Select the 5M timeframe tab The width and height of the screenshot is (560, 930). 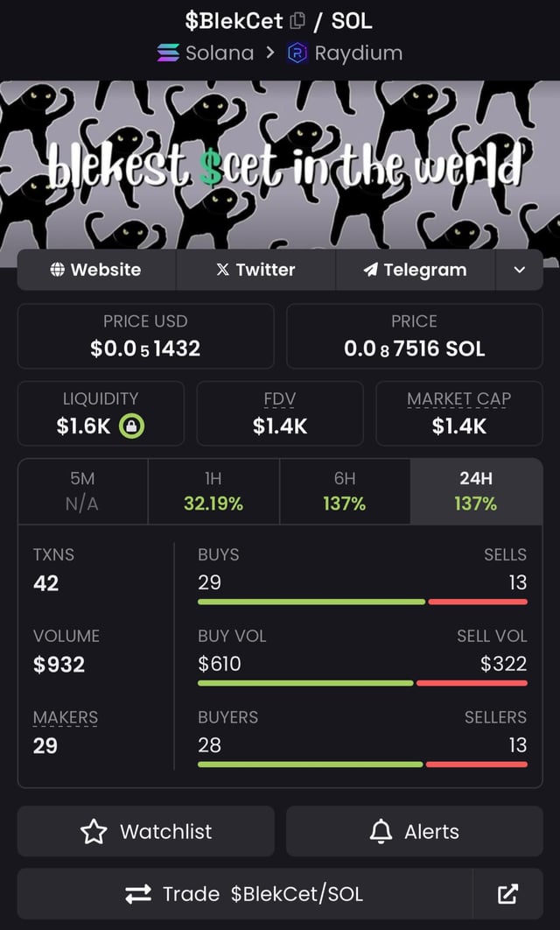pos(83,491)
